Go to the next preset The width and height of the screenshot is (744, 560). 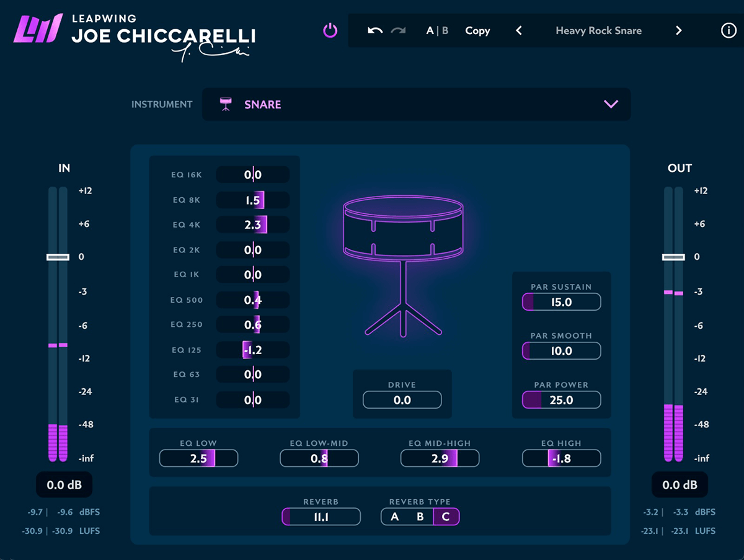point(678,30)
